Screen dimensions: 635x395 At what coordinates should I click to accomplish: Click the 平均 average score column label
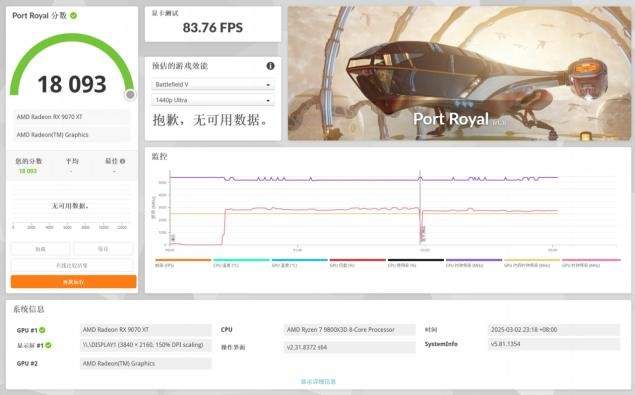(x=72, y=161)
